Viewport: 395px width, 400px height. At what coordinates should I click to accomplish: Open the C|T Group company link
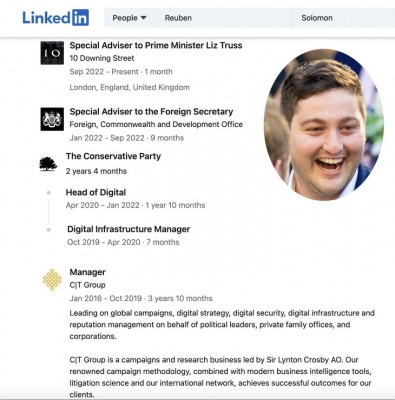point(87,285)
